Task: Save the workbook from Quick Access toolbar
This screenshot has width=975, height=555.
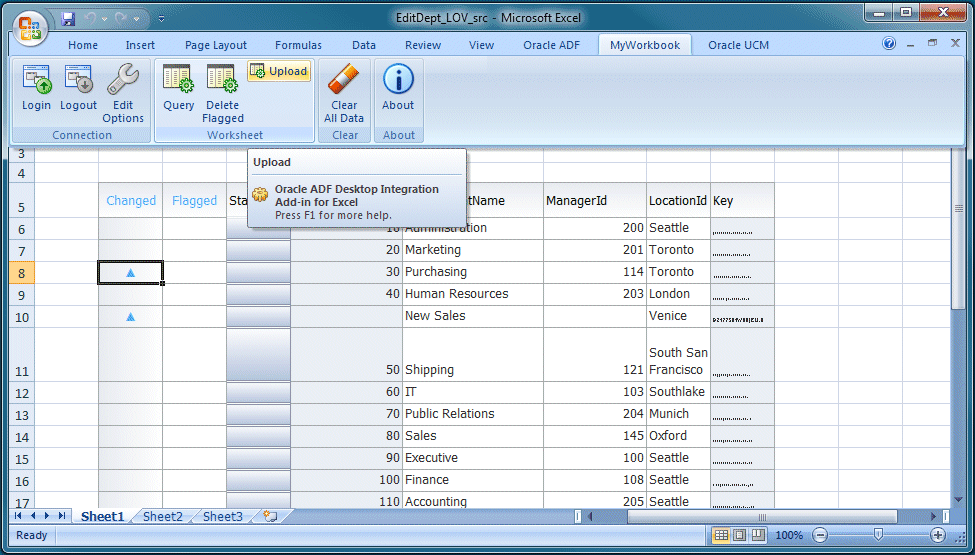Action: click(68, 19)
